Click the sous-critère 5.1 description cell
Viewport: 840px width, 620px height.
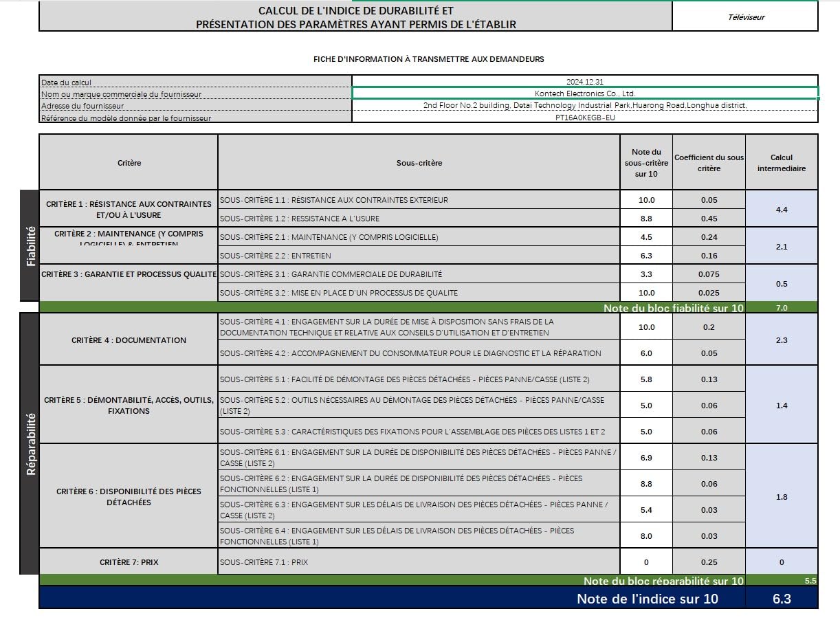[x=419, y=379]
